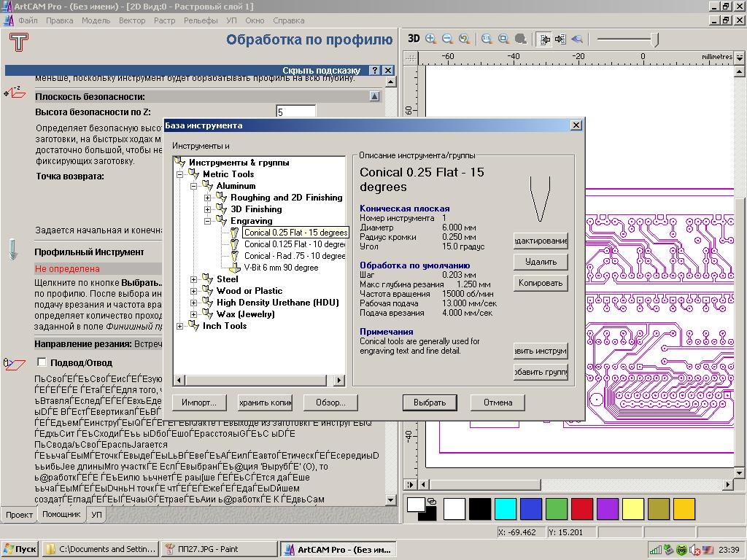Image resolution: width=747 pixels, height=560 pixels.
Task: Open the Справка menu
Action: pos(289,20)
